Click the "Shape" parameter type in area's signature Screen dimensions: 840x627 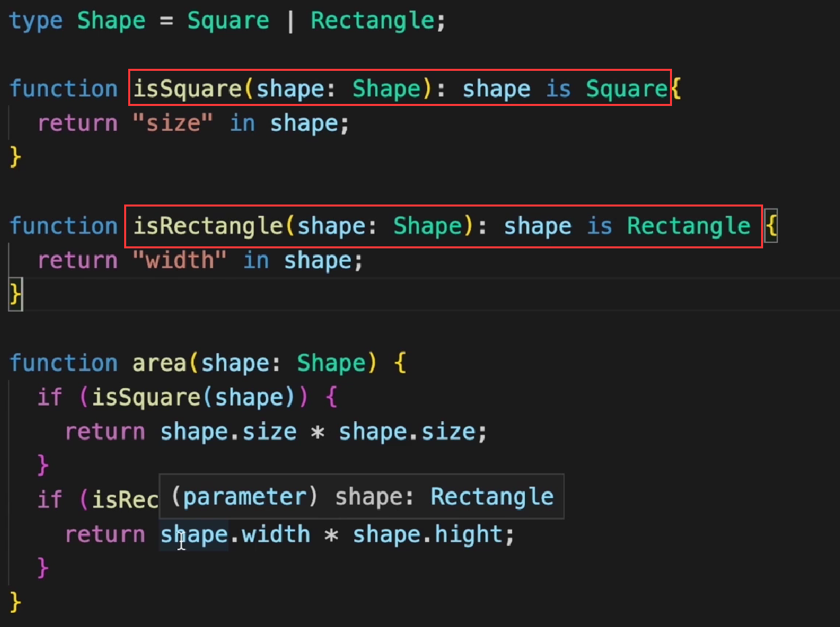click(x=330, y=363)
